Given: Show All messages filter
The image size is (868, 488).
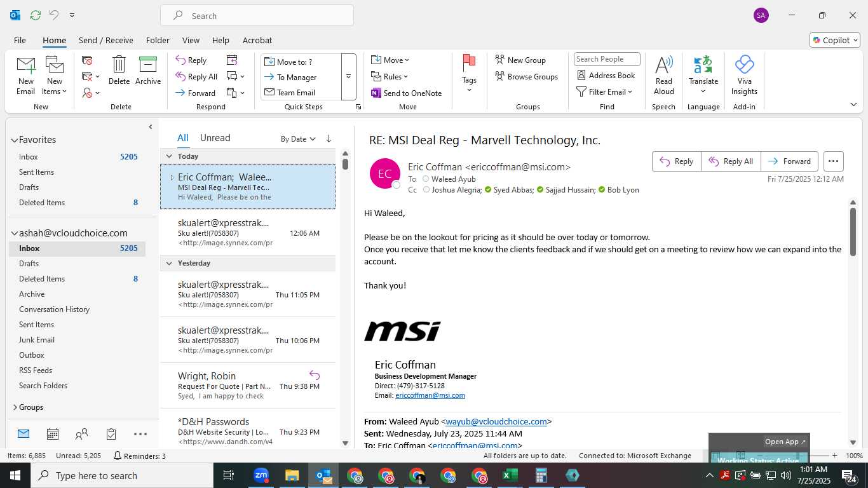Looking at the screenshot, I should coord(182,138).
